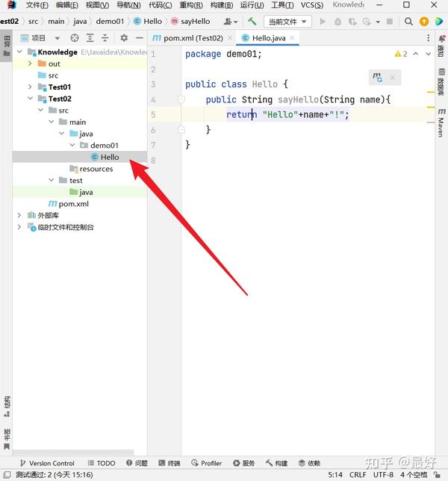Run with coverage icon
This screenshot has width=448, height=481.
pyautogui.click(x=352, y=22)
